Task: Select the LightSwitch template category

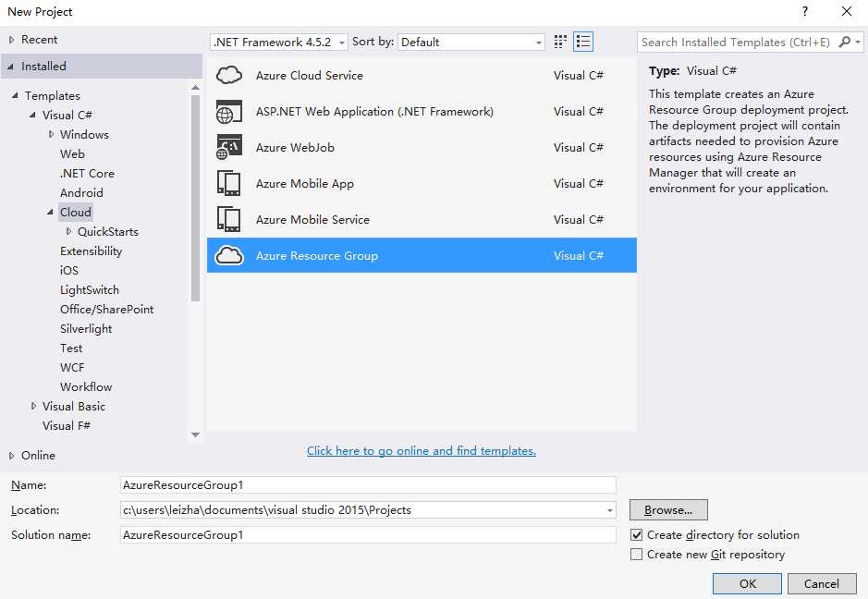Action: click(89, 289)
